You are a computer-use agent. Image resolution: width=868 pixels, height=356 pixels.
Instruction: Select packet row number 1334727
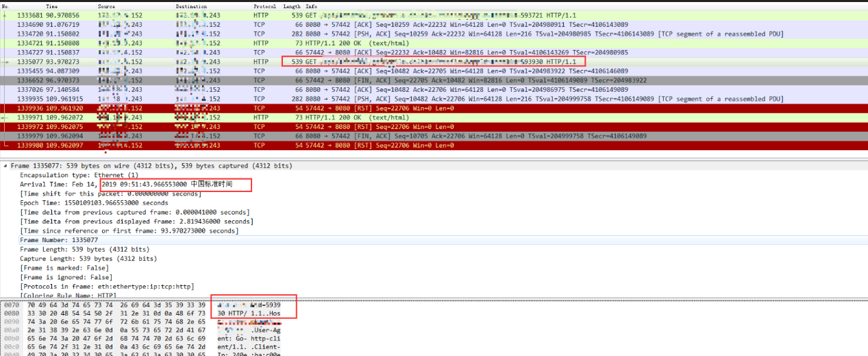(x=434, y=52)
